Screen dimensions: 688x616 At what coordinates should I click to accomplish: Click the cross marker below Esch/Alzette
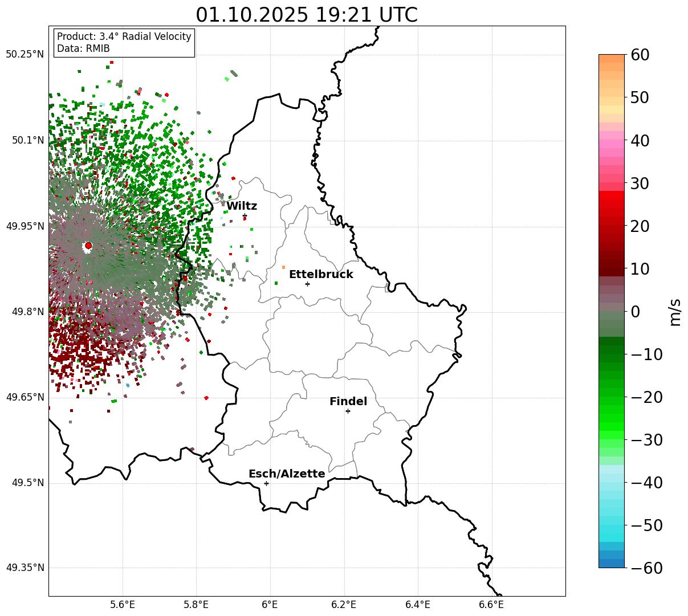click(x=266, y=483)
